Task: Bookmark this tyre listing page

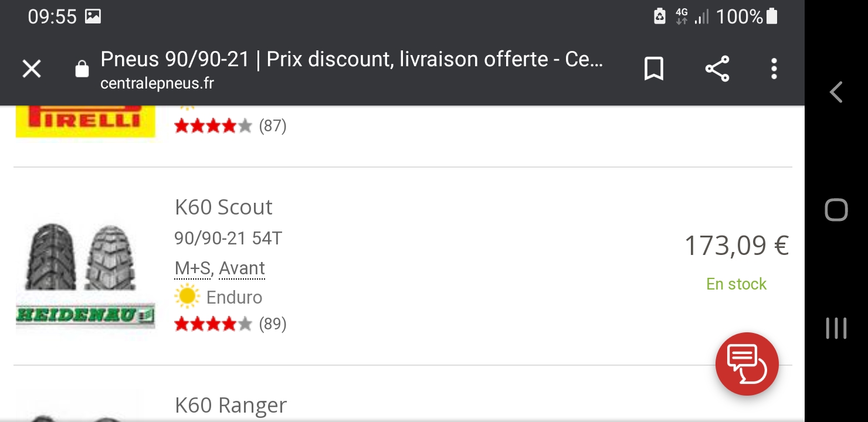Action: [653, 69]
